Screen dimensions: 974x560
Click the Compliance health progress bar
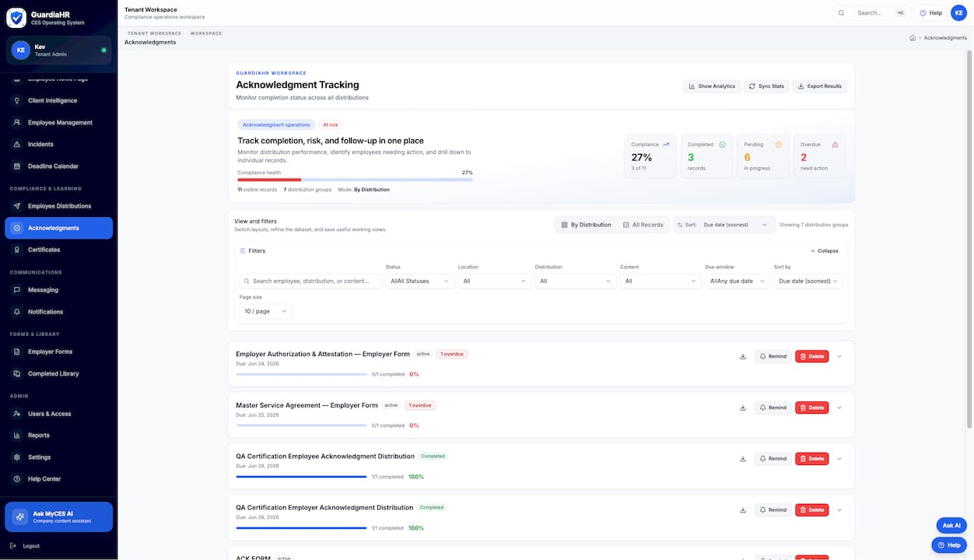pos(355,180)
